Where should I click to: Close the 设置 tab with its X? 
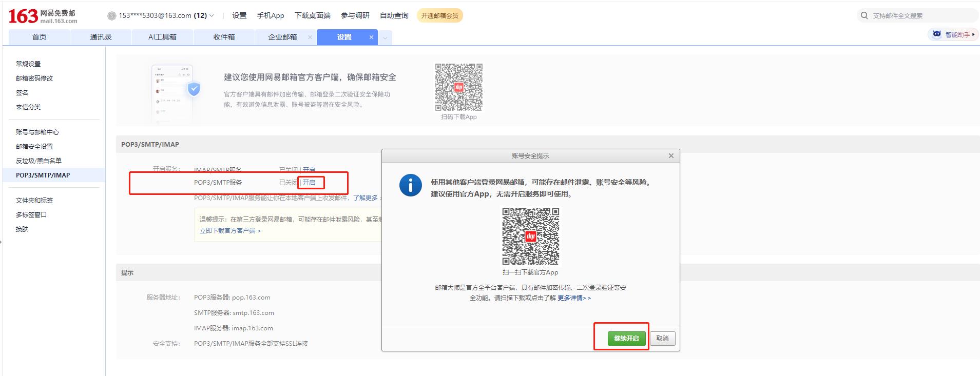tap(372, 37)
